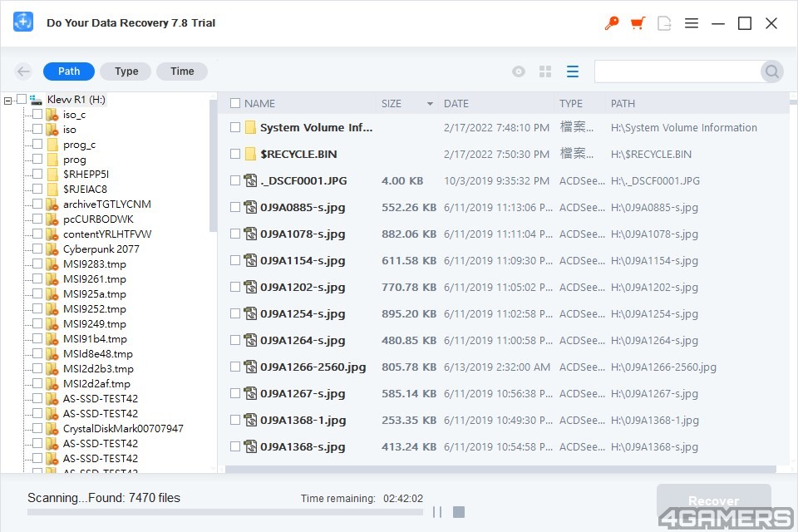The height and width of the screenshot is (532, 798).
Task: Switch to thumbnail grid view
Action: (545, 71)
